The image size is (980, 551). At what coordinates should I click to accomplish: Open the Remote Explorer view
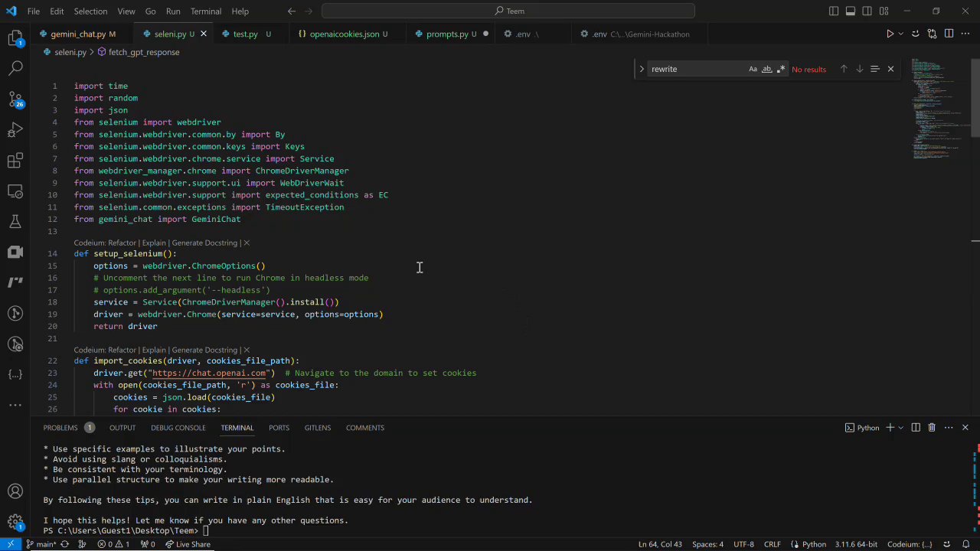point(15,191)
